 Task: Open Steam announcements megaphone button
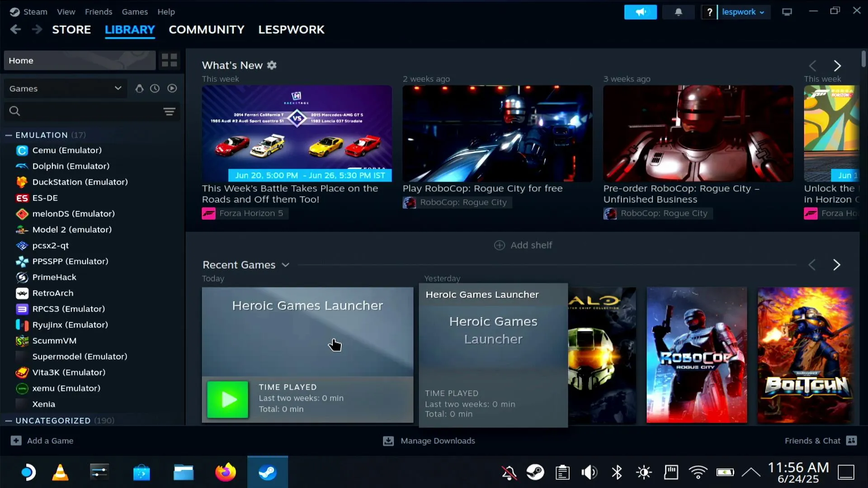pyautogui.click(x=640, y=12)
